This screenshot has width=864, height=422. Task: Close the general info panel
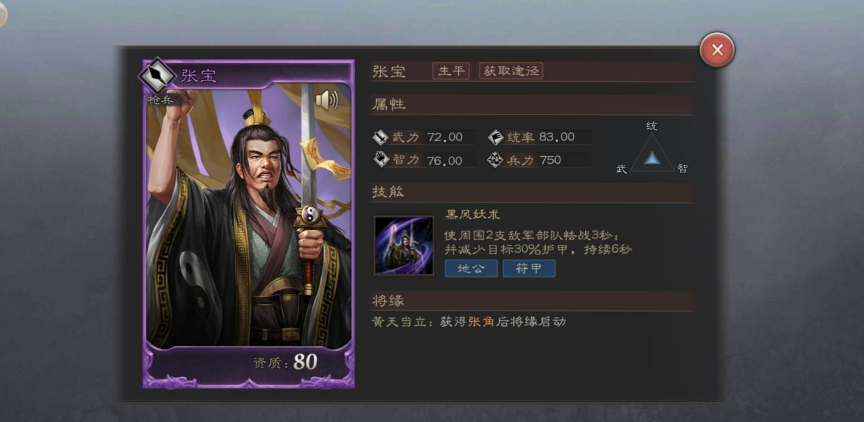tap(717, 50)
